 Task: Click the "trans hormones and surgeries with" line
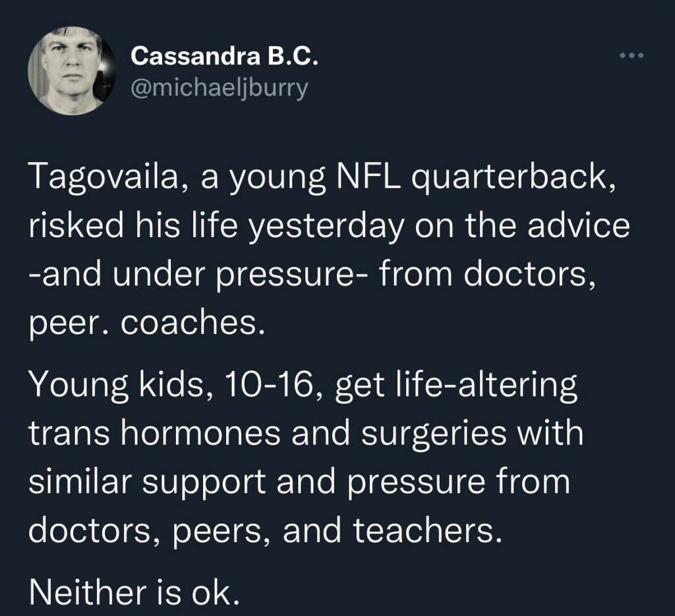click(x=307, y=435)
